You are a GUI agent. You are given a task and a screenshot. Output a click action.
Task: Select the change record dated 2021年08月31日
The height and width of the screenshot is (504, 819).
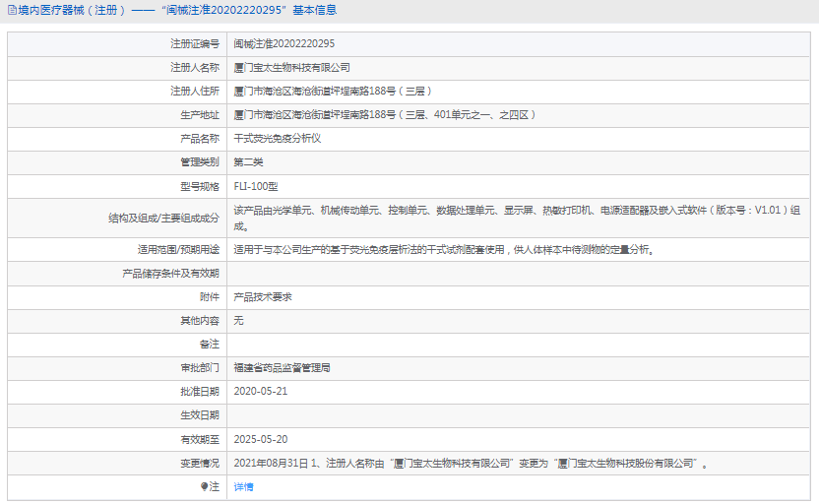[x=471, y=464]
